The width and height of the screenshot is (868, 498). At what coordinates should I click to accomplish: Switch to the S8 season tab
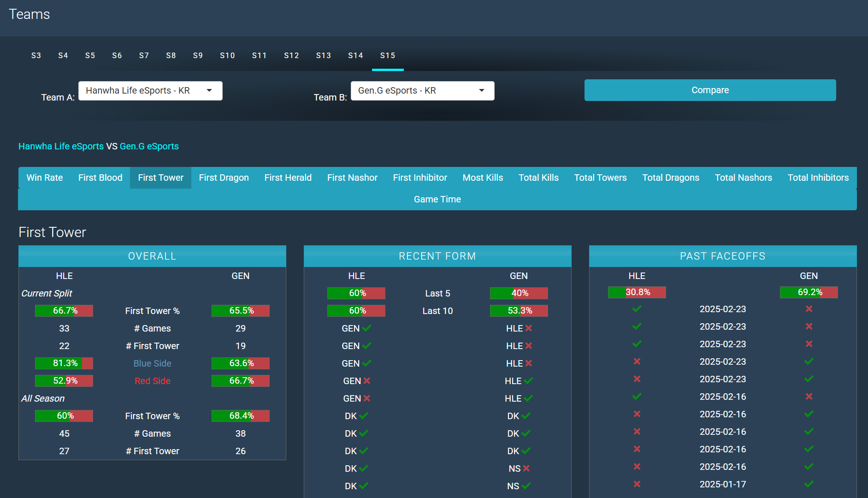click(171, 55)
